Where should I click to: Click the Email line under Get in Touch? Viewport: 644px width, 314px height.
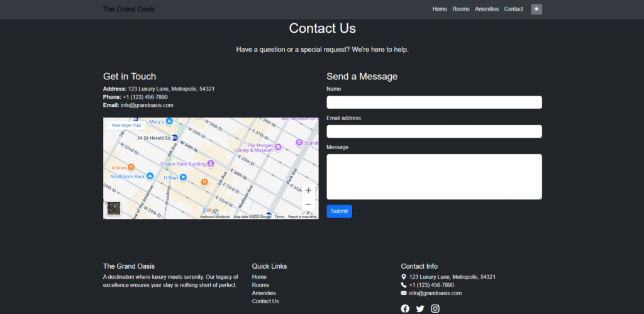tap(138, 105)
